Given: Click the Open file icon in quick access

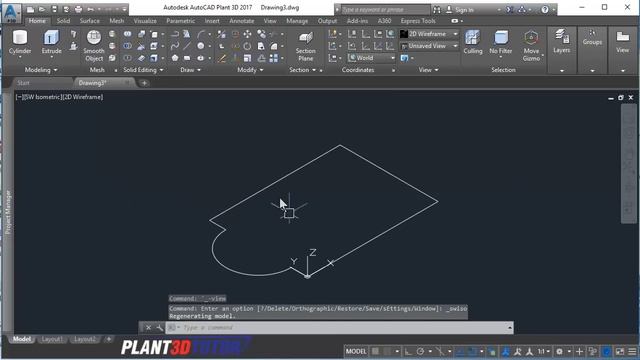Looking at the screenshot, I should pos(42,9).
